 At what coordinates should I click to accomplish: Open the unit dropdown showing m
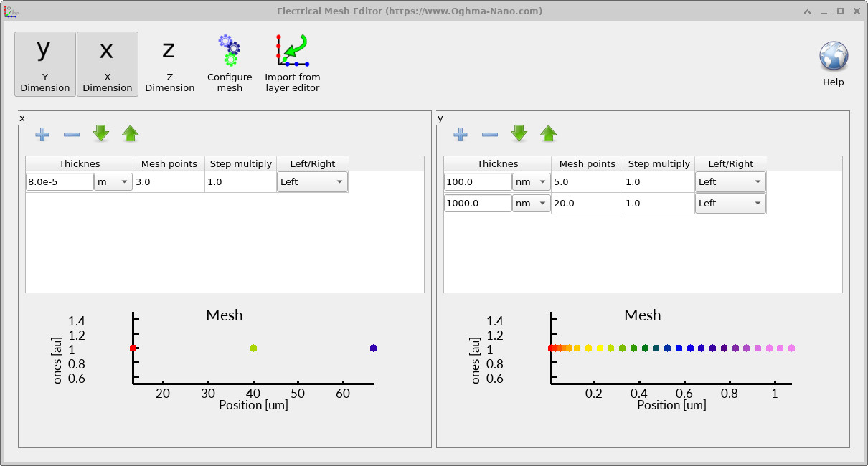coord(113,181)
